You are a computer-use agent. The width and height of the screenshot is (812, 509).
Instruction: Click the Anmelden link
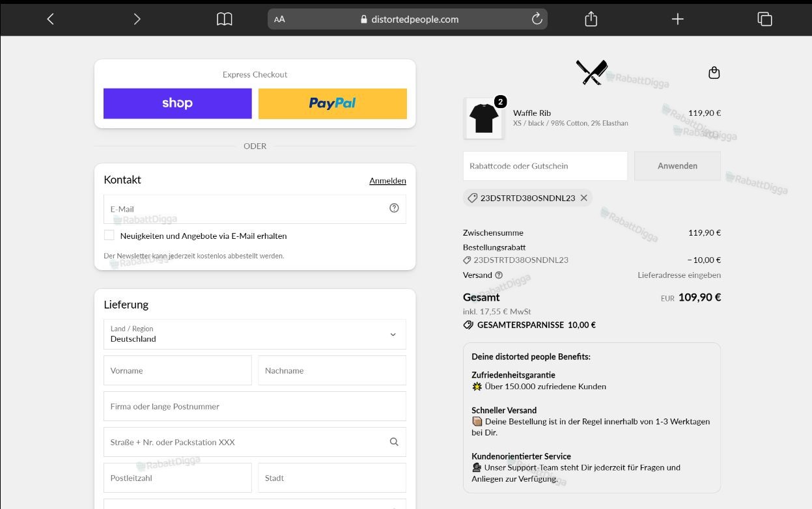click(387, 181)
